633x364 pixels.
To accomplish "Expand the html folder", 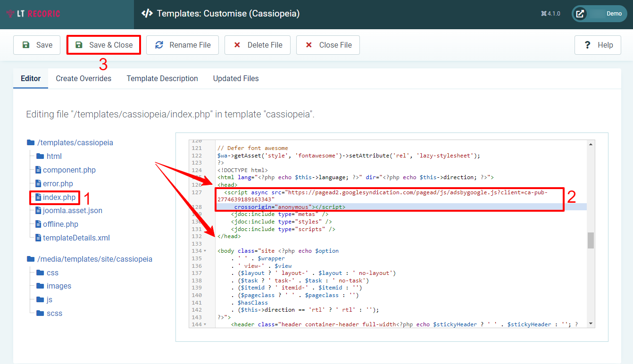I will tap(54, 156).
